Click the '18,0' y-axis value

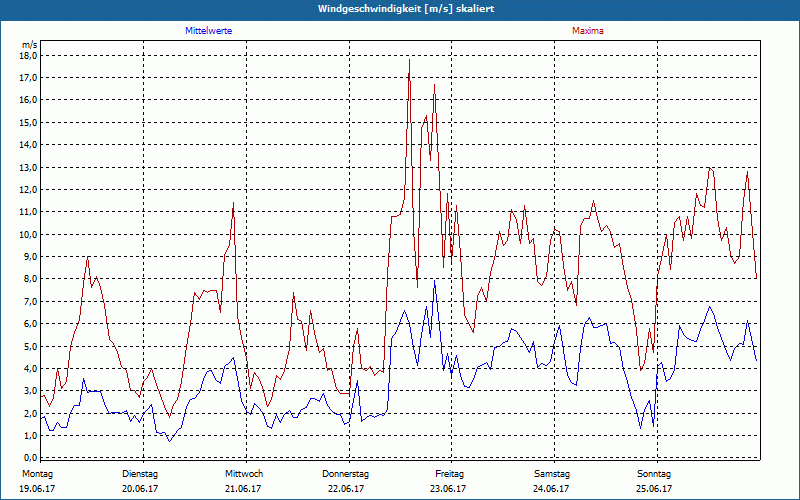29,55
